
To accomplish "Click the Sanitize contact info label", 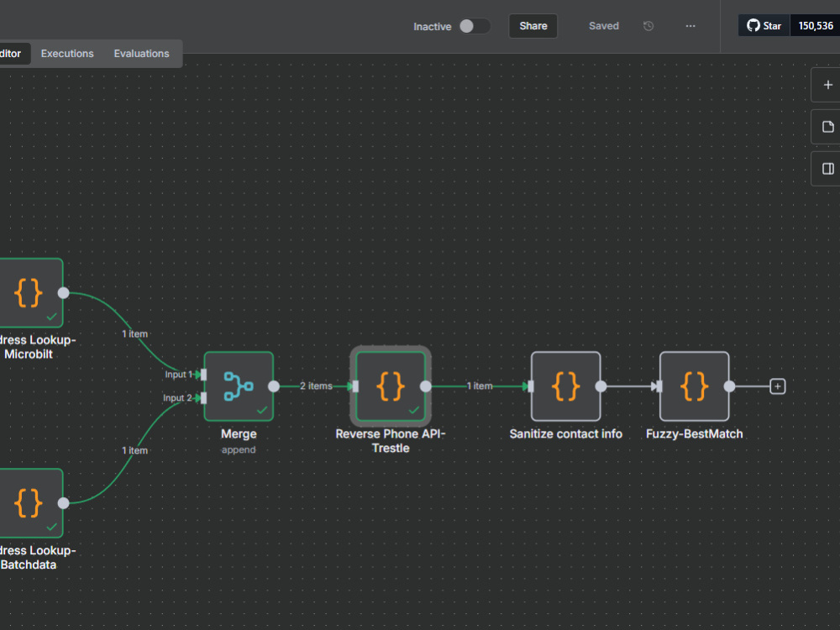I will (565, 434).
